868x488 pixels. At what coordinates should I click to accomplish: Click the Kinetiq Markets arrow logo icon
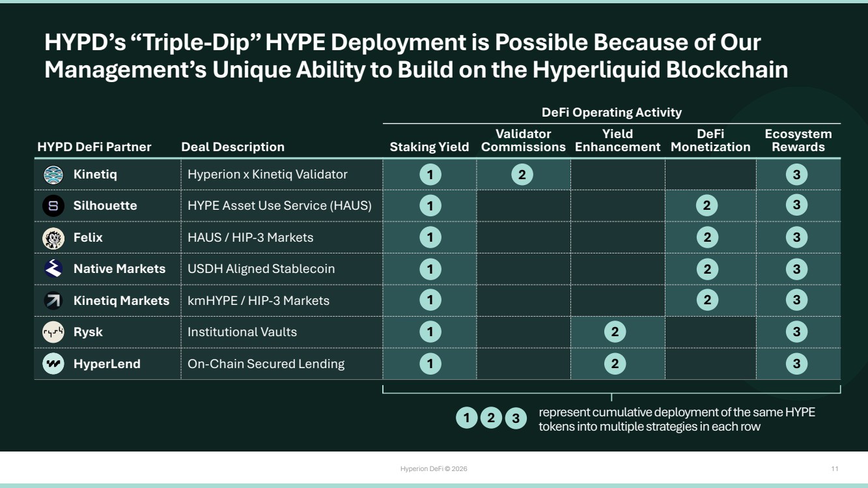(53, 301)
